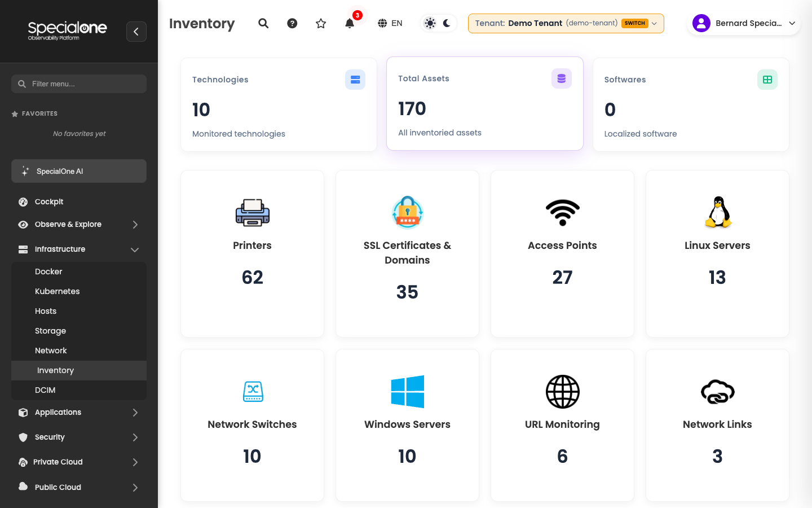Open Docker submenu item
The height and width of the screenshot is (508, 812).
(x=79, y=271)
